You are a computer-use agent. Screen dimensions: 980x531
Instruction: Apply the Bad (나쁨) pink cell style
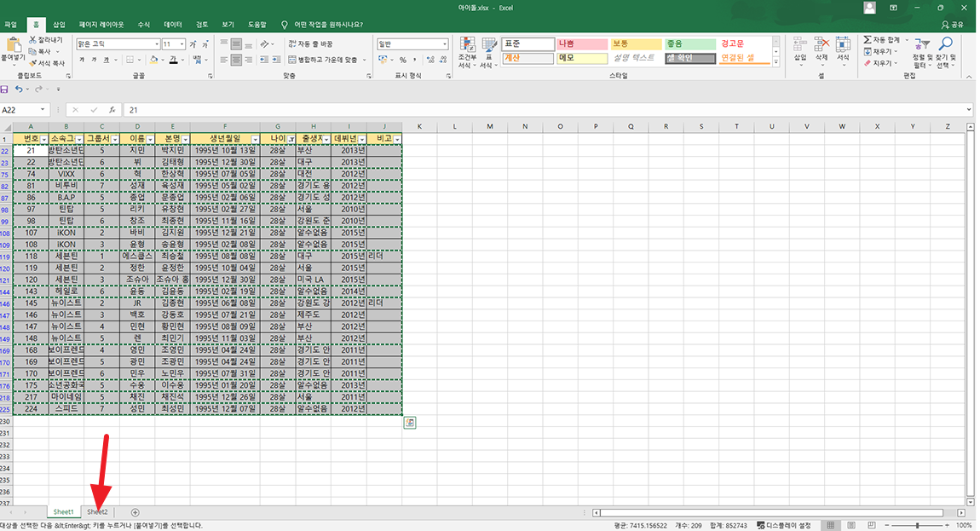pyautogui.click(x=581, y=43)
